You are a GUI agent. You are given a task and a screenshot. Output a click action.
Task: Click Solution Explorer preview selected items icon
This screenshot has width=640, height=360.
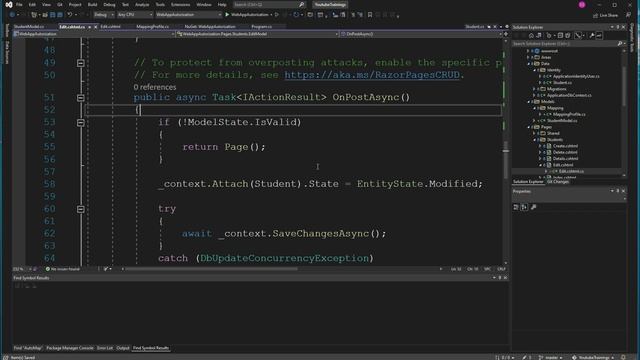[599, 36]
